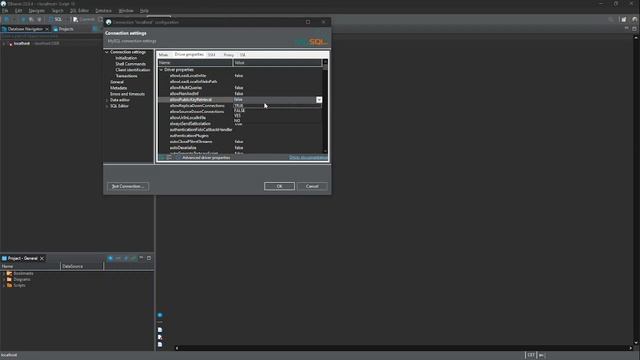Select Metadata in settings tree
The height and width of the screenshot is (360, 640).
[118, 88]
